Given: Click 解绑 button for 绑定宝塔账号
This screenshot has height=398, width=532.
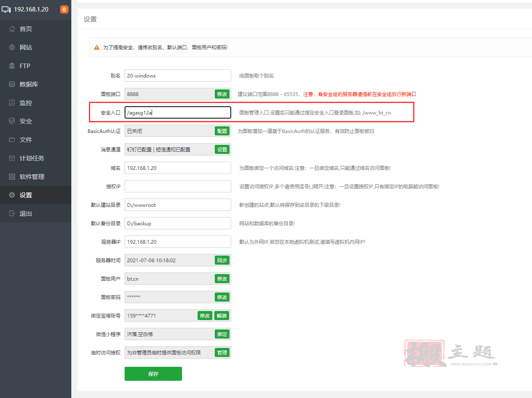Looking at the screenshot, I should click(x=222, y=316).
